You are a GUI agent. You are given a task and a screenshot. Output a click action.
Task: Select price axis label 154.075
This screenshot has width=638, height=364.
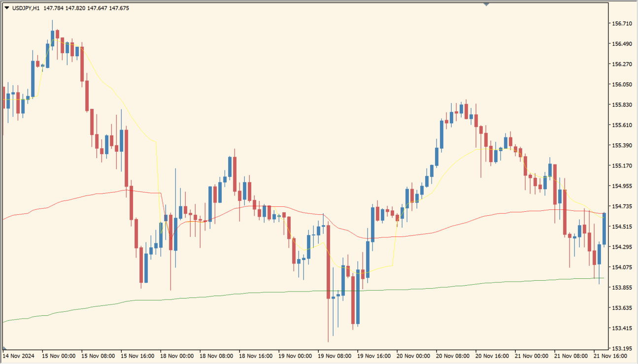[x=622, y=267]
